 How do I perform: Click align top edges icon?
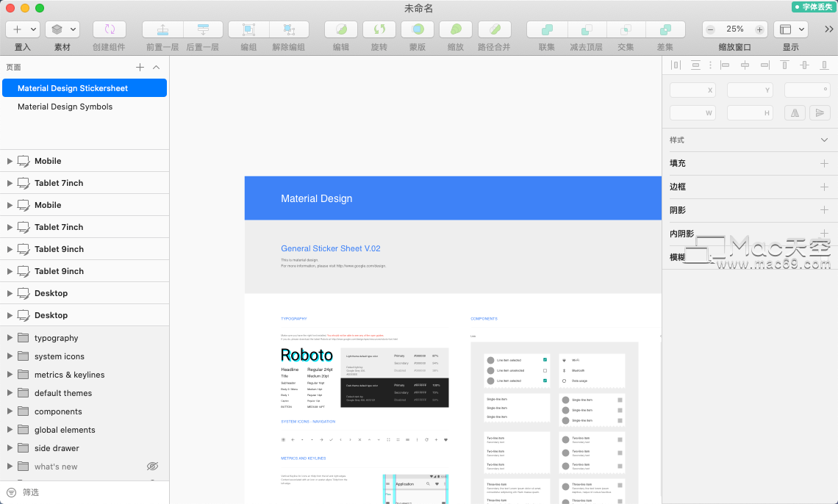click(784, 65)
